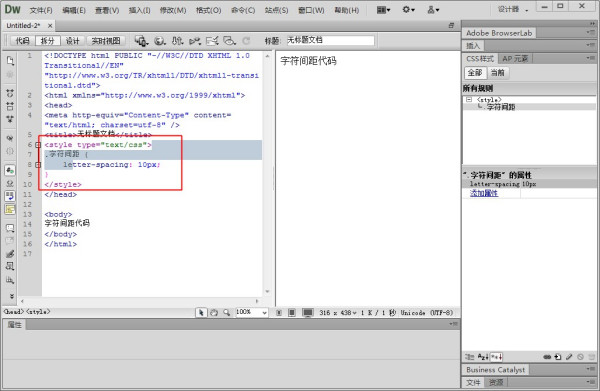The width and height of the screenshot is (600, 391).
Task: Click the check browser compatibility icon
Action: pos(212,41)
